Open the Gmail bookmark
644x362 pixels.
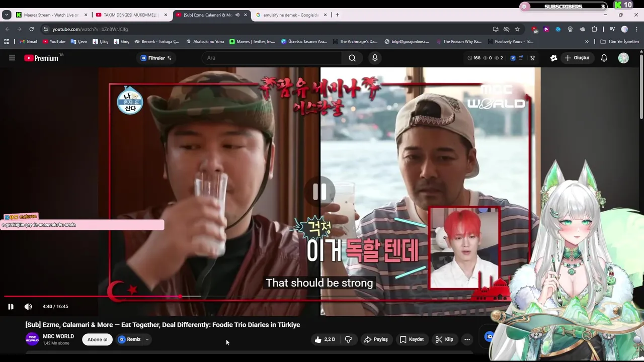pyautogui.click(x=28, y=42)
